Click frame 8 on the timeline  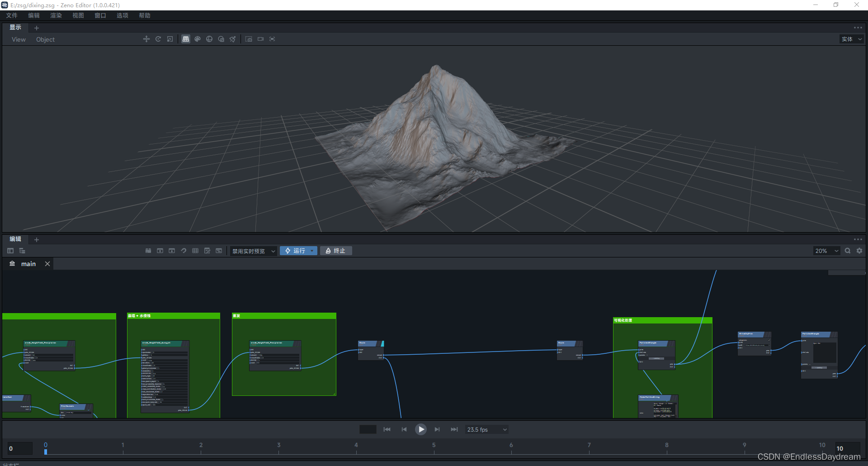pyautogui.click(x=667, y=445)
